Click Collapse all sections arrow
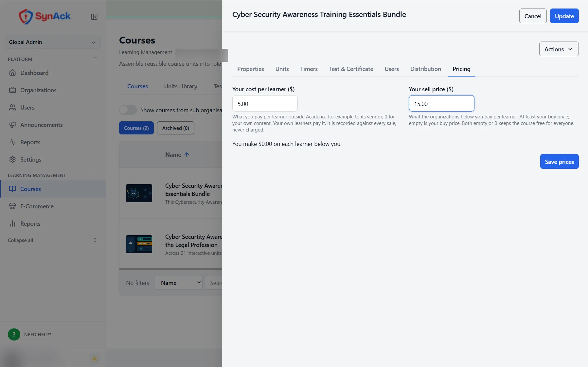 pos(95,240)
